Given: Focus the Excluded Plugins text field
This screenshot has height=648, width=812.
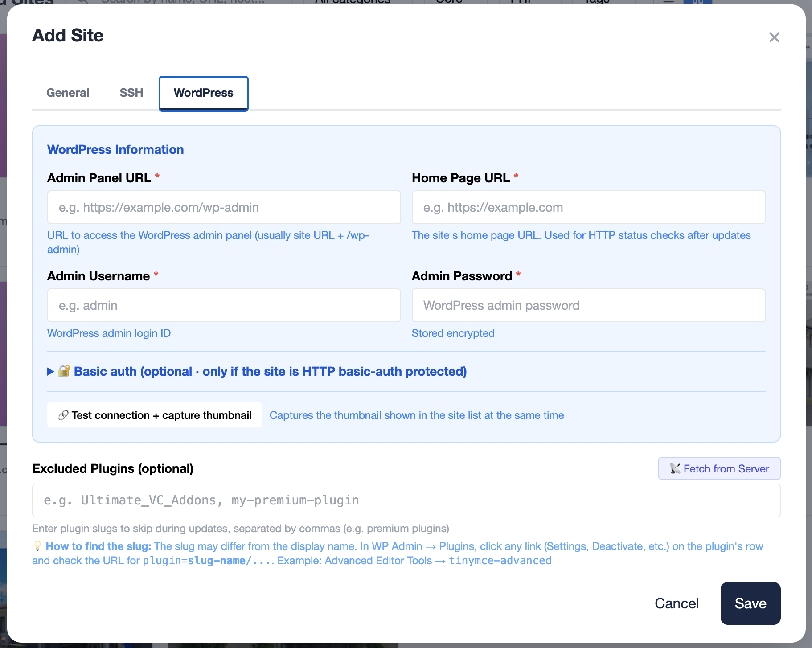Looking at the screenshot, I should click(406, 500).
